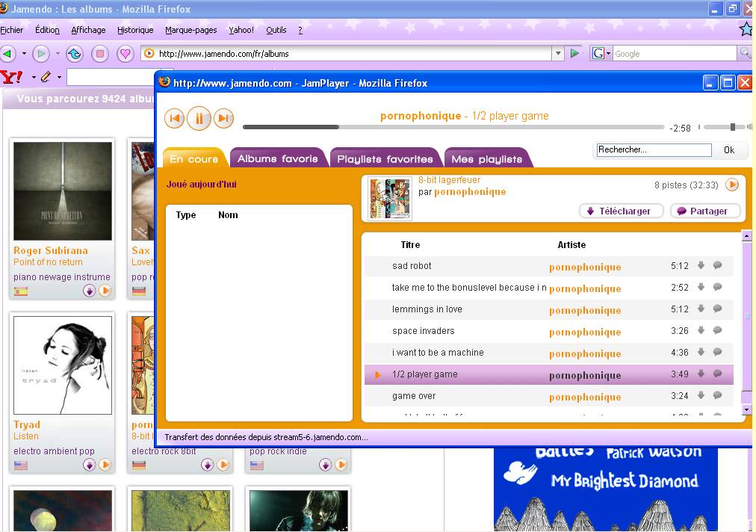
Task: Download the i want to be a machine track
Action: point(701,352)
